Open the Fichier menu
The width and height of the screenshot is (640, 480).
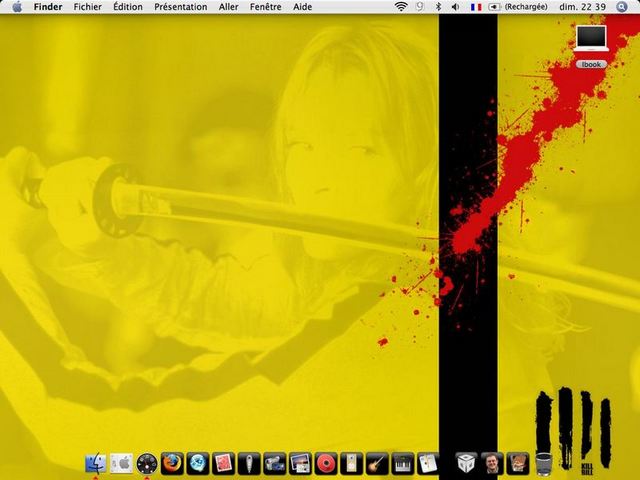[88, 7]
